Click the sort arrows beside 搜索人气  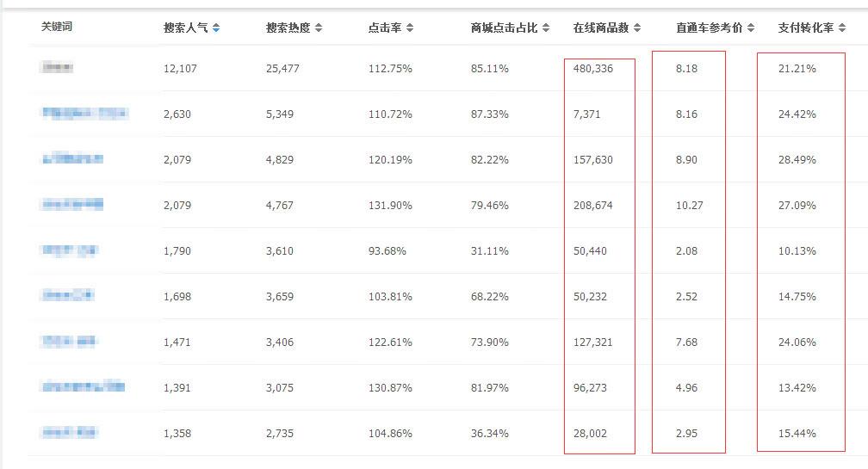pos(216,28)
